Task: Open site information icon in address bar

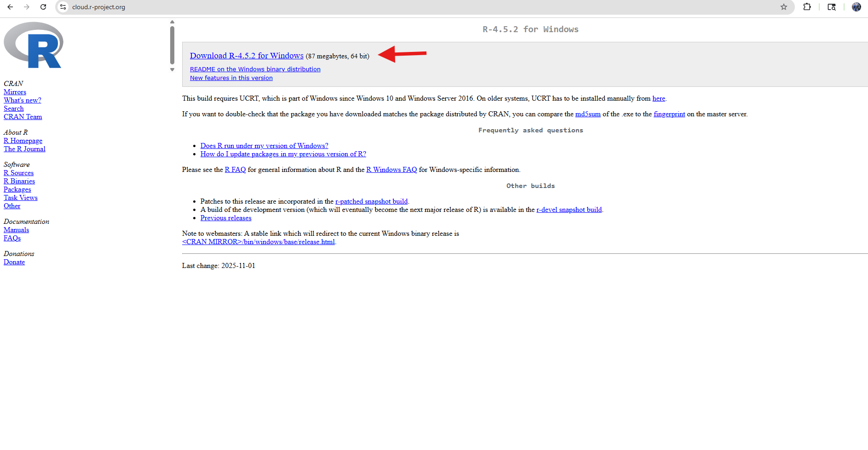Action: coord(63,7)
